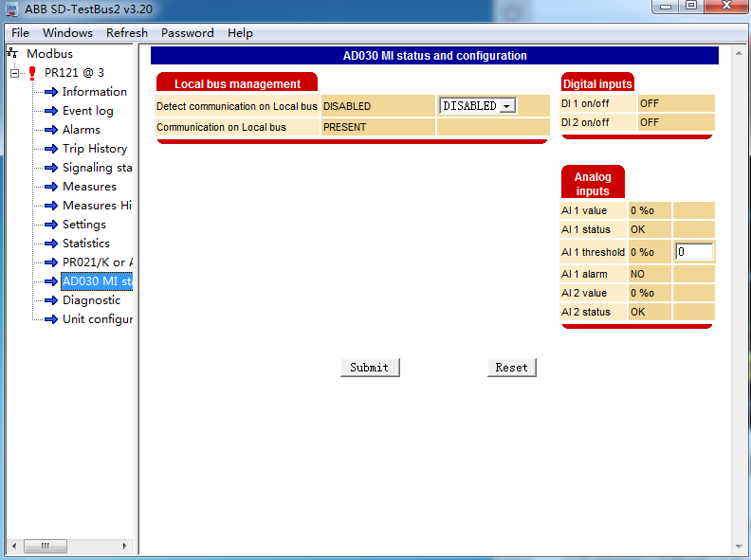This screenshot has width=751, height=560.
Task: Click the PRESENT value for Local bus communication
Action: (x=345, y=127)
